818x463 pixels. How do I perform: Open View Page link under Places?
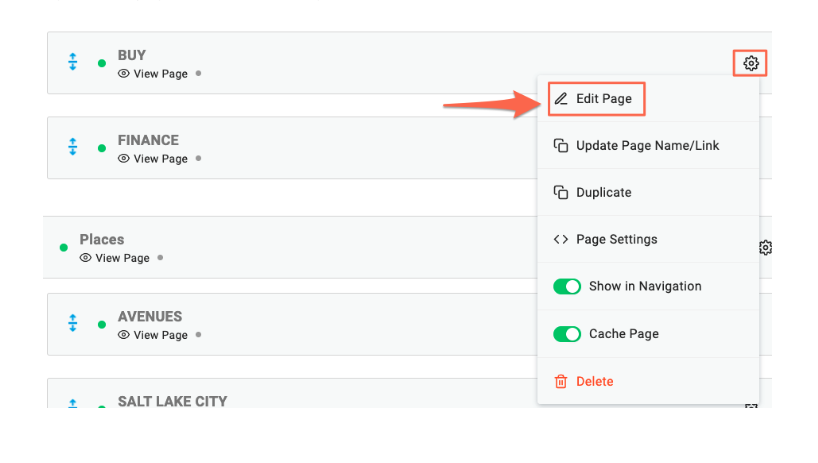point(122,258)
